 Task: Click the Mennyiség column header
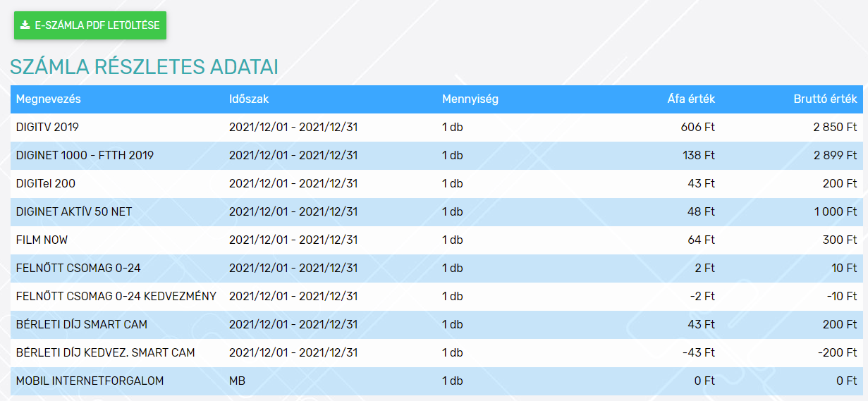pyautogui.click(x=470, y=99)
